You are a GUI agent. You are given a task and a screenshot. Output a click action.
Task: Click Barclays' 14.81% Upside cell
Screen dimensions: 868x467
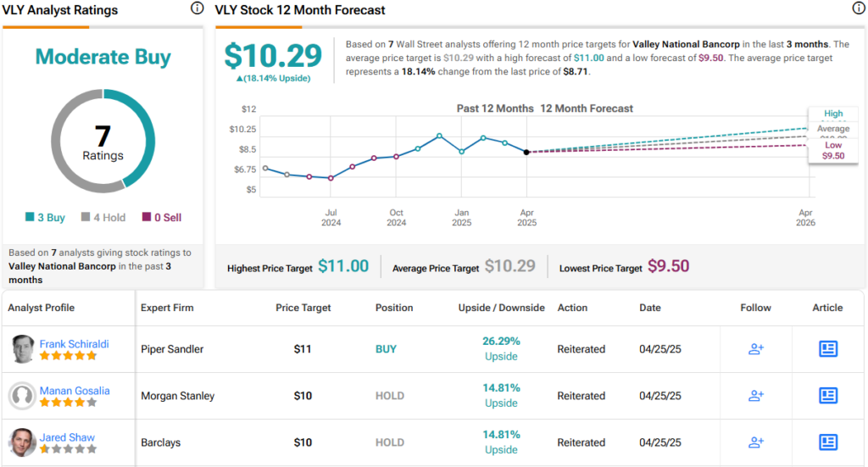click(x=501, y=442)
